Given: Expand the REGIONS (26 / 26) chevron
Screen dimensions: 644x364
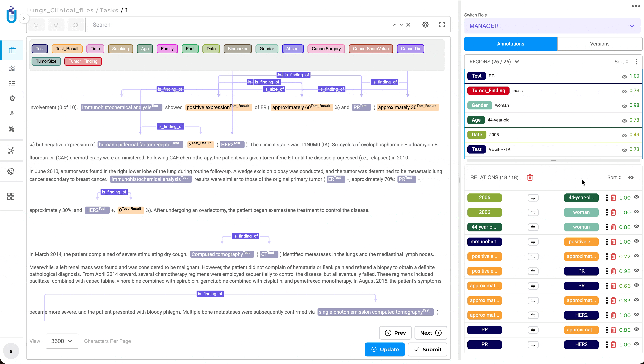Looking at the screenshot, I should [x=517, y=61].
